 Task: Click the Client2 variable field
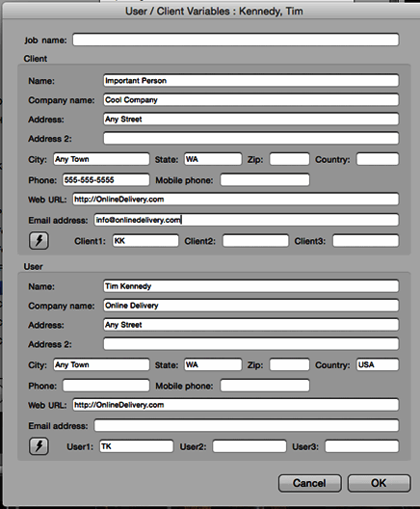[x=255, y=241]
